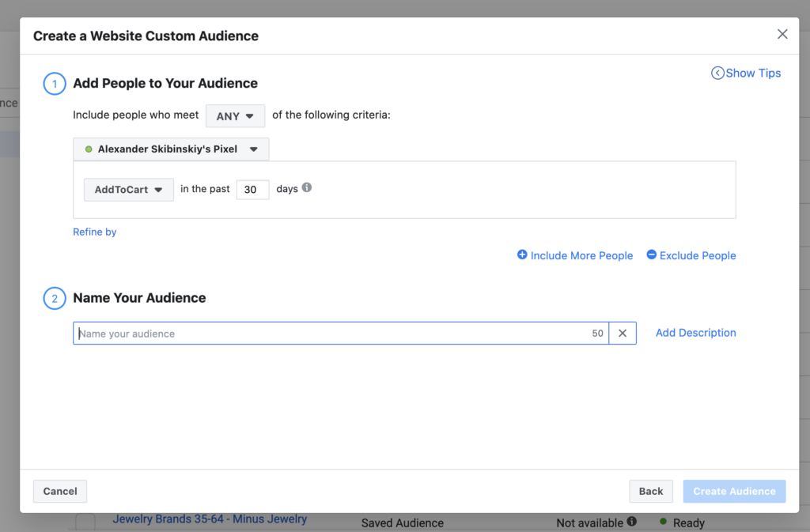The height and width of the screenshot is (532, 810).
Task: Click the info icon next to days
Action: [x=307, y=187]
